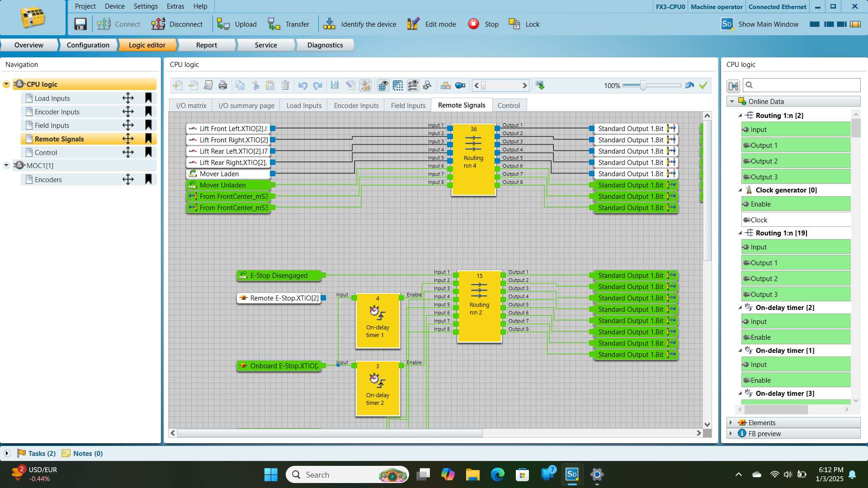Collapse the MOC1[1] tree node

point(6,165)
